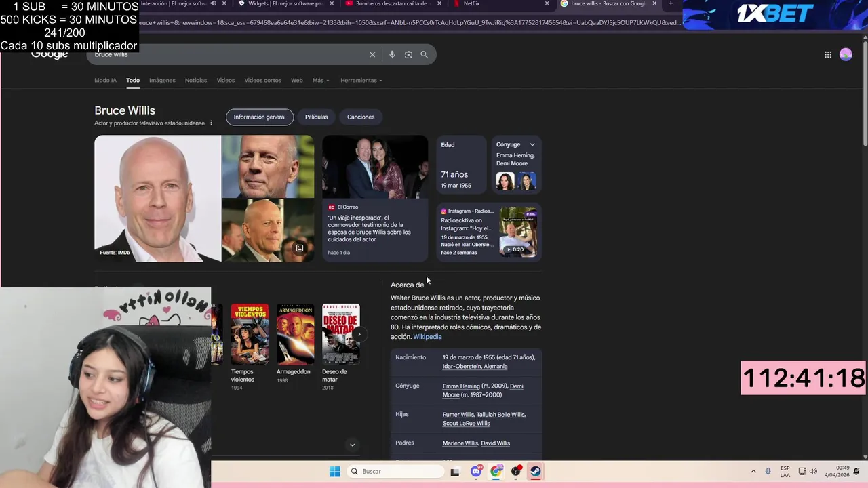Close the Netflix browser tab
The image size is (868, 488).
[x=547, y=3]
